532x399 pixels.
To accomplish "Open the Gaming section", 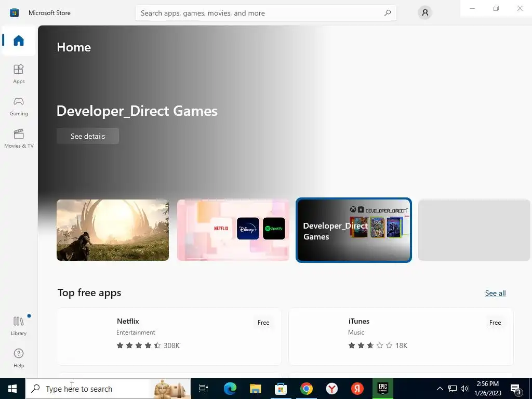I will click(19, 107).
